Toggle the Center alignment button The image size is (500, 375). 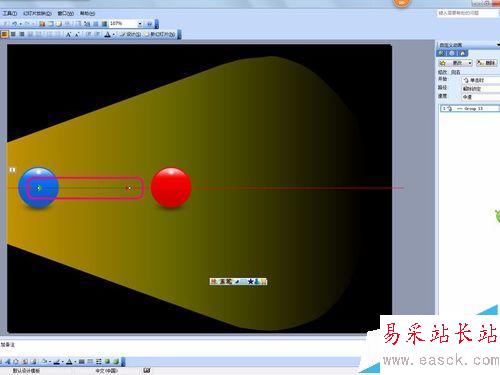click(x=13, y=34)
